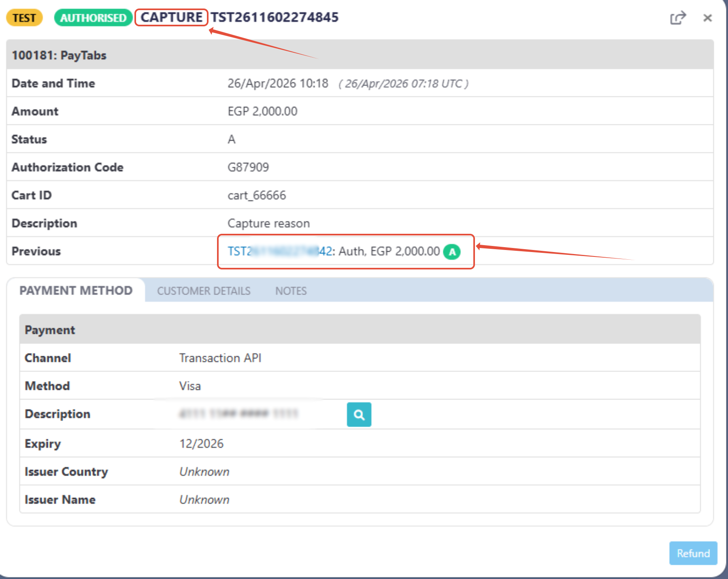Open the previous Auth transaction link
The width and height of the screenshot is (728, 579).
[280, 251]
